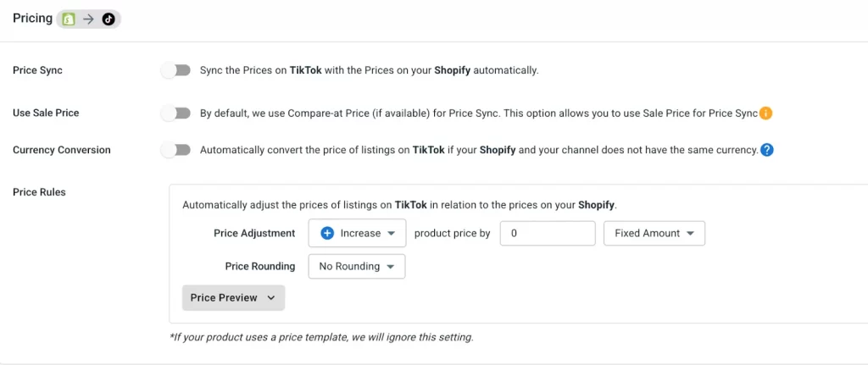Toggle the Currency Conversion switch

click(176, 150)
